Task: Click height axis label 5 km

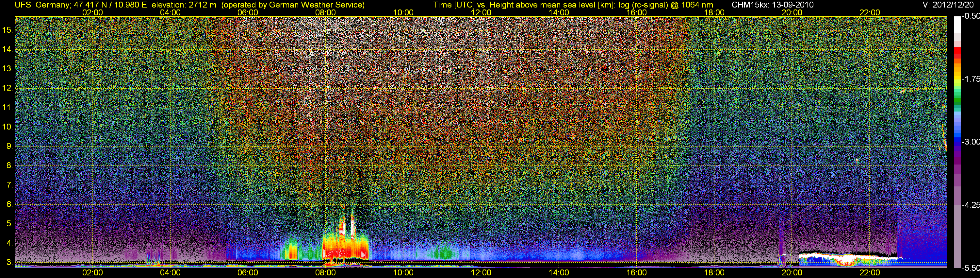Action: tap(9, 224)
